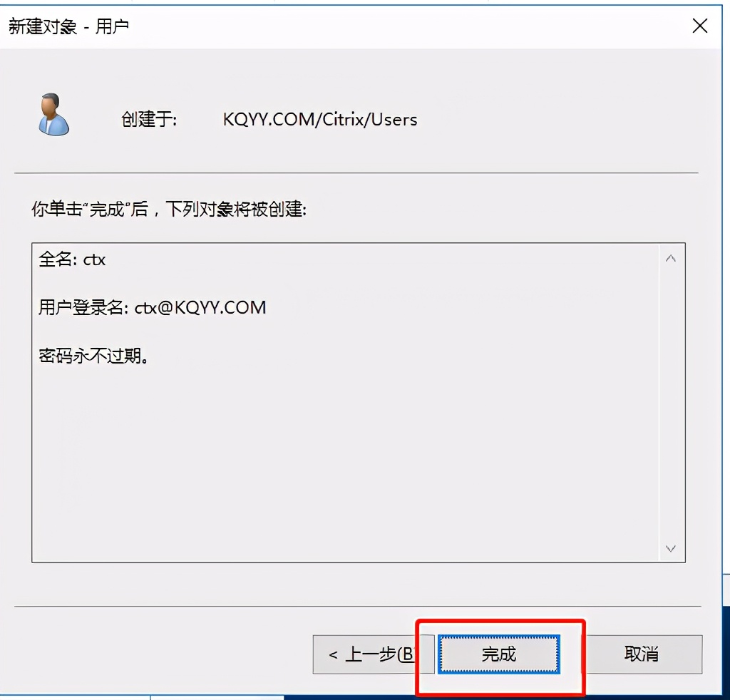Click the separator line below the path header
The image size is (730, 700).
356,173
